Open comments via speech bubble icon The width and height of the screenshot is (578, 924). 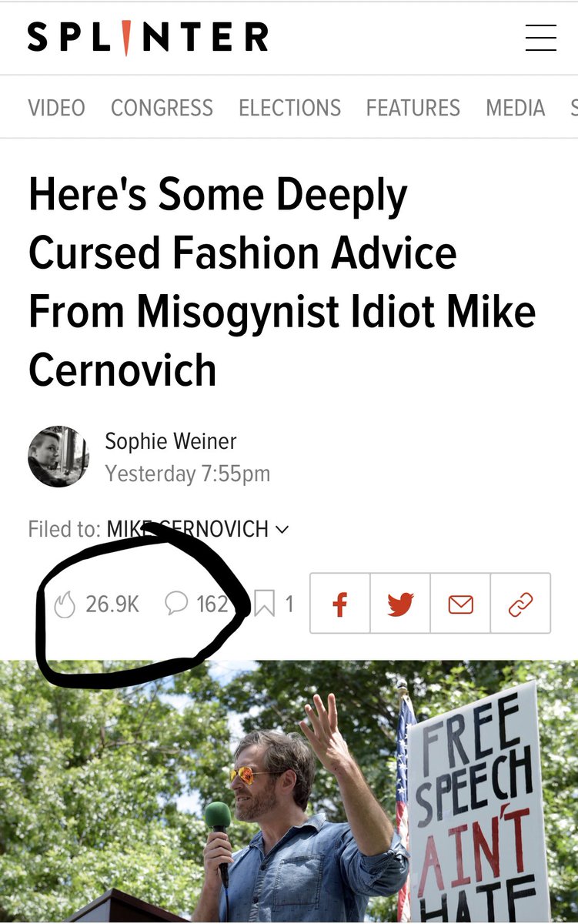click(x=176, y=604)
